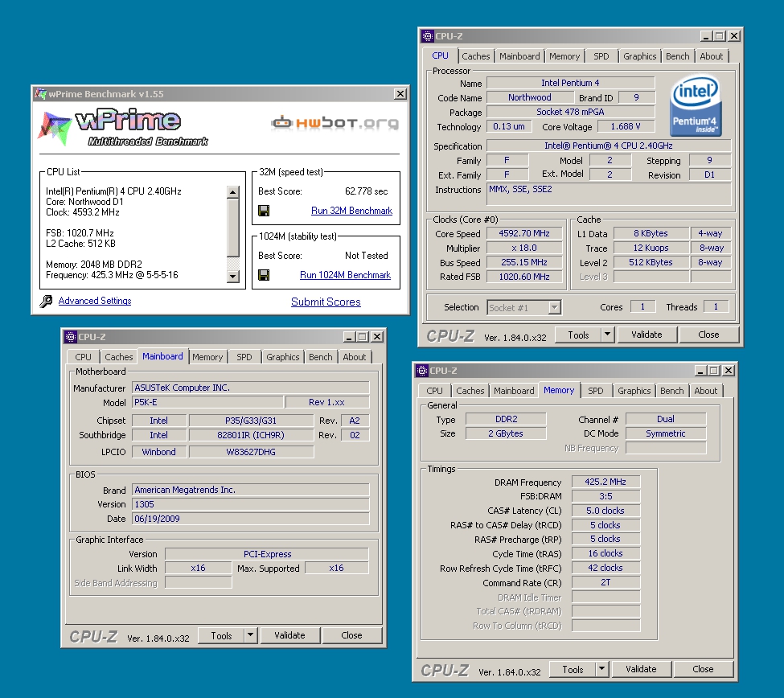Click the CPU-Z title bar icon in the Memory window

point(422,371)
